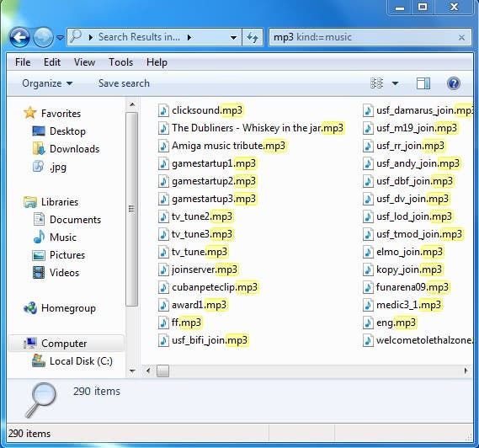Viewport: 479px width, 448px height.
Task: Expand the view options dropdown arrow
Action: coord(395,83)
